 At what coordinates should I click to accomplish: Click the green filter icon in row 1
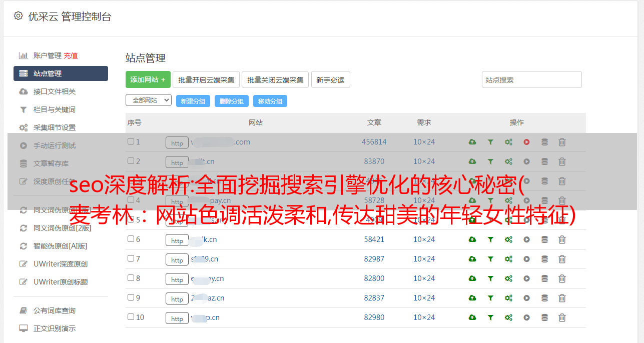tap(490, 142)
